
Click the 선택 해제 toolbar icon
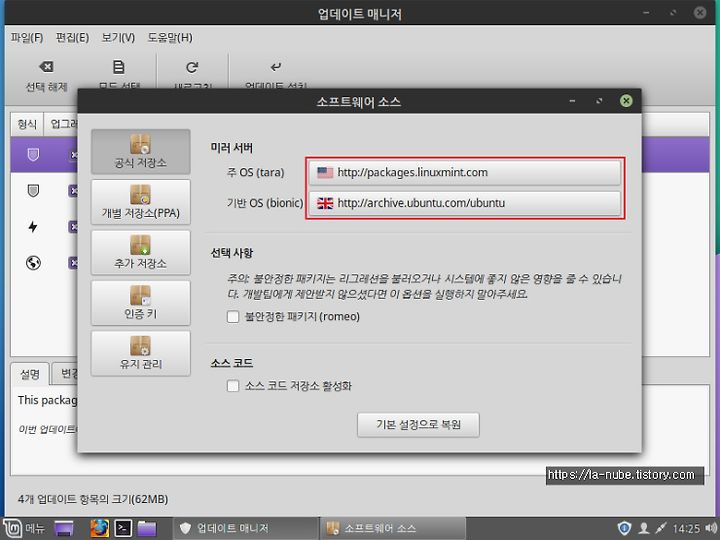(x=46, y=67)
